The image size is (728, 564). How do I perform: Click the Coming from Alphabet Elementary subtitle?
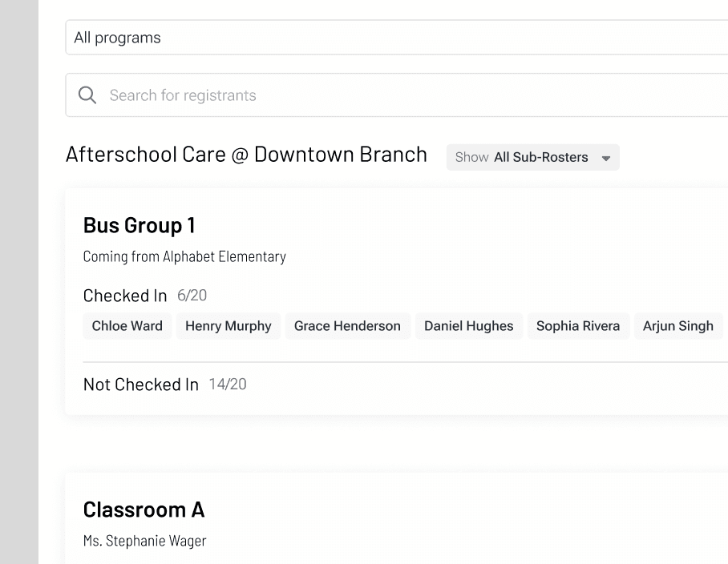point(184,256)
